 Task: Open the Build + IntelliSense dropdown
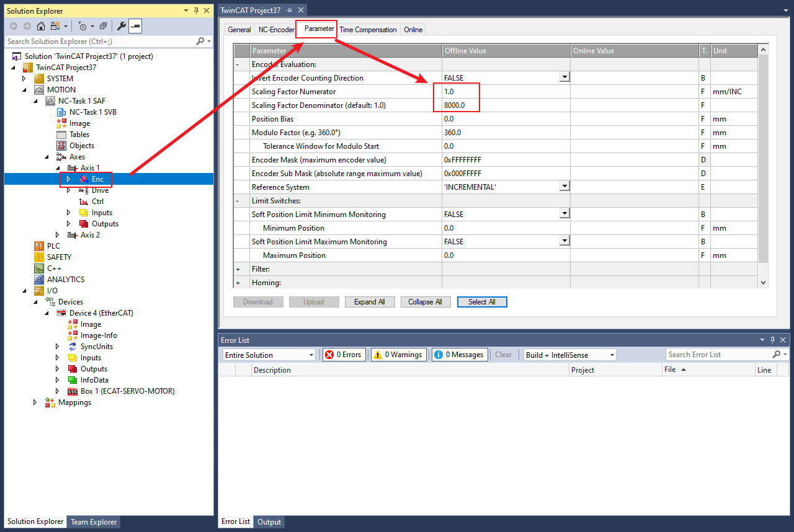click(x=612, y=355)
